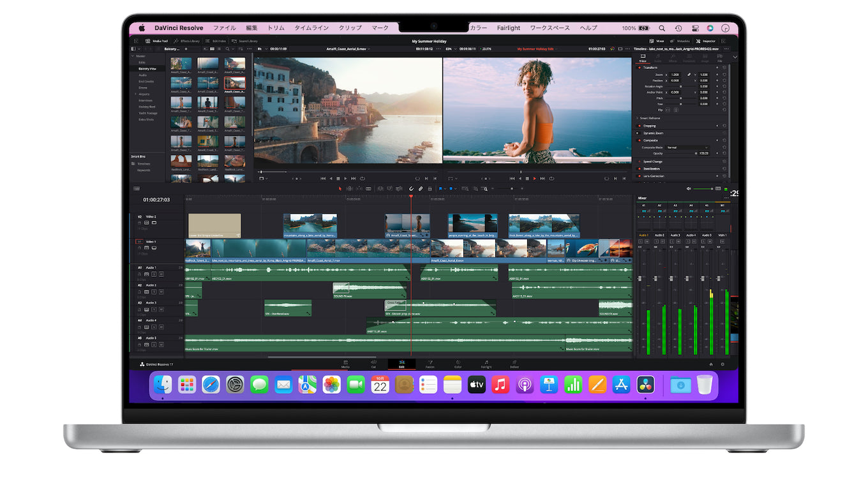The width and height of the screenshot is (868, 478).
Task: Mute the Audio 1 track
Action: 161,274
